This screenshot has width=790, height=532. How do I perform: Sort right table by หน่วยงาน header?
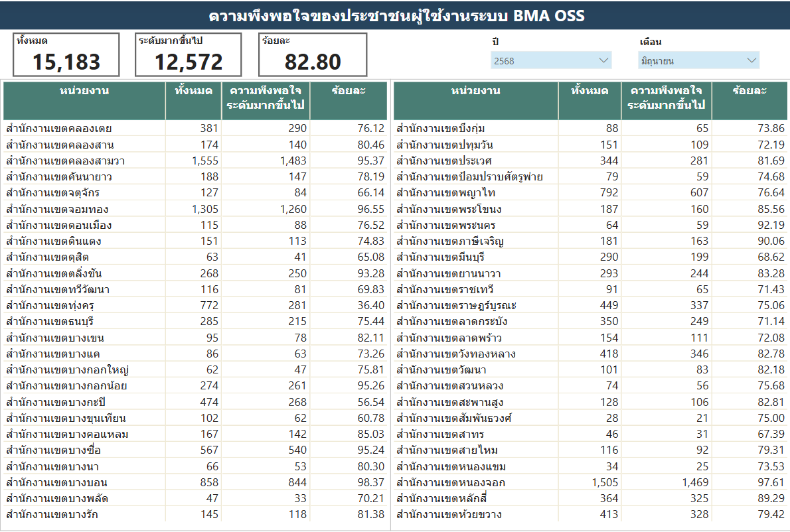click(475, 101)
